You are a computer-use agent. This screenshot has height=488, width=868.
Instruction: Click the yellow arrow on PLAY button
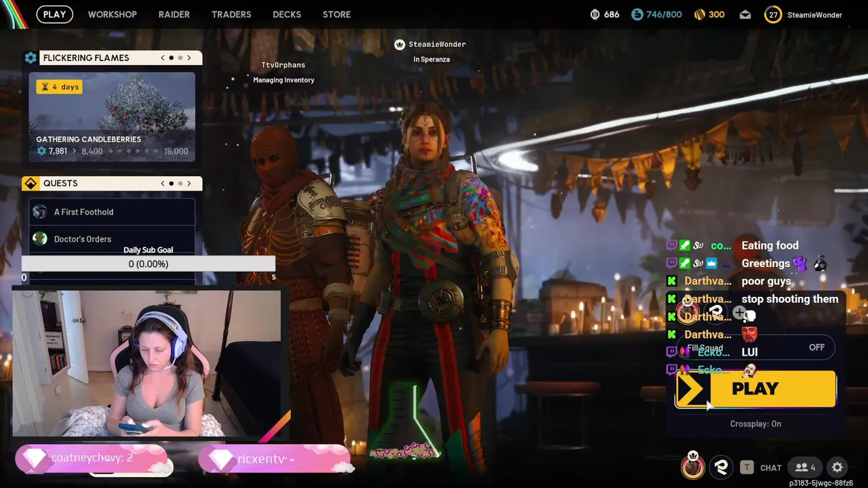click(x=692, y=390)
